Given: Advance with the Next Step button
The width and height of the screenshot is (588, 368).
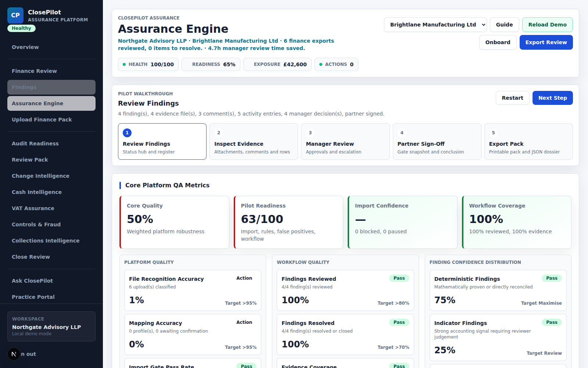Looking at the screenshot, I should 552,98.
